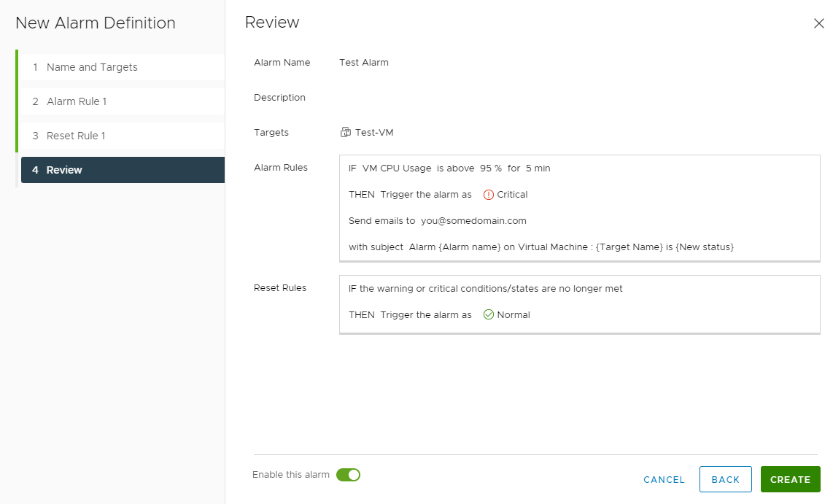Click the Reset Rules label
This screenshot has height=504, width=833.
pyautogui.click(x=280, y=288)
